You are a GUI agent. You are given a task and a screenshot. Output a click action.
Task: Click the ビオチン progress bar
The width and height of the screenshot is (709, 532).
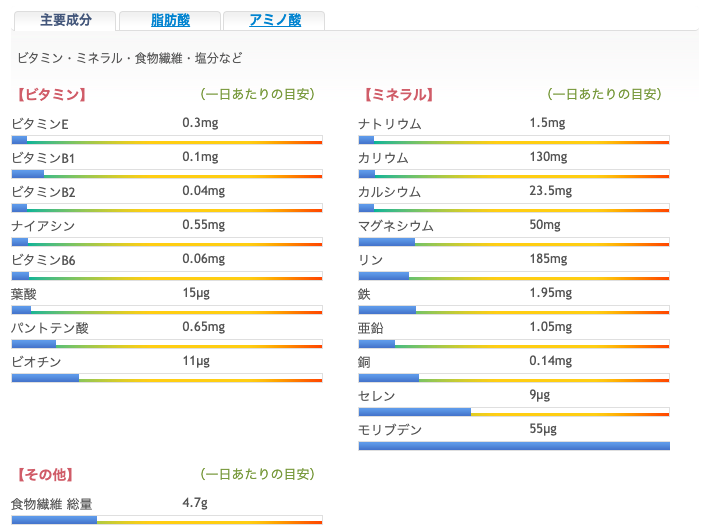coord(167,378)
